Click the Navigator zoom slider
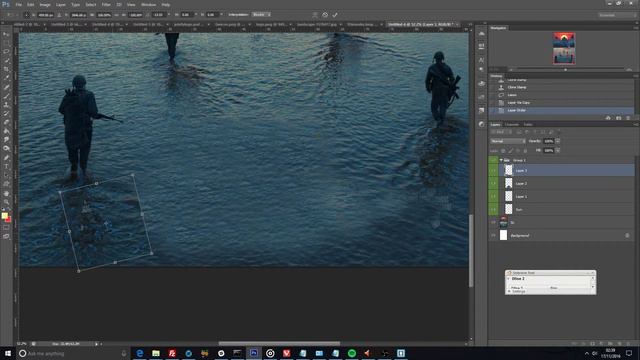The height and width of the screenshot is (360, 640). [565, 70]
